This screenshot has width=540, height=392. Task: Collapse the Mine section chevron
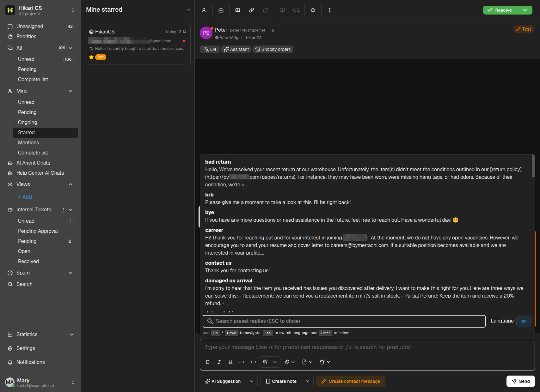click(71, 91)
